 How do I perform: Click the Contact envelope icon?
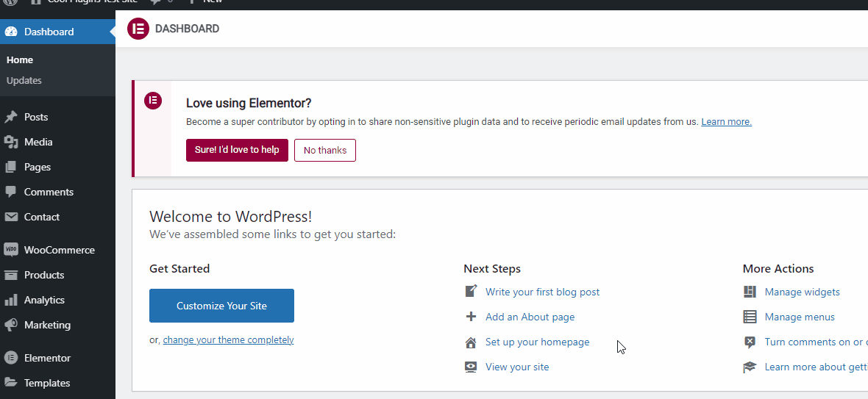pos(10,217)
